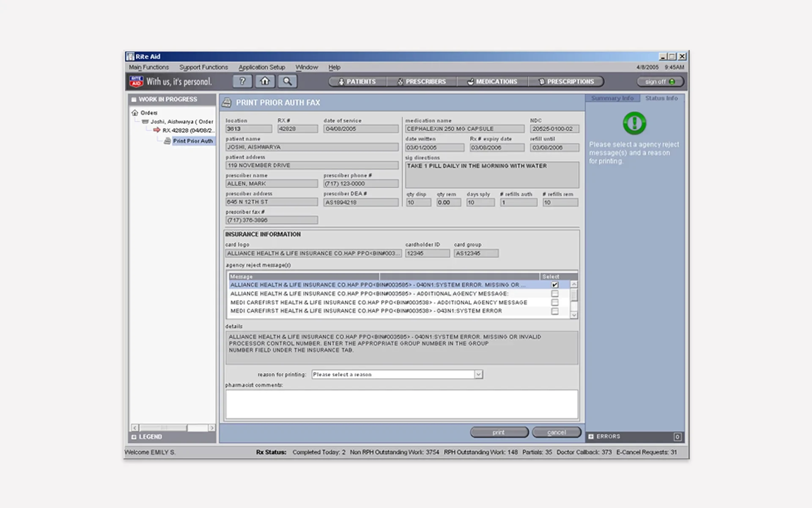The image size is (812, 508).
Task: Select the Print Prior Auth tree node
Action: [x=193, y=141]
